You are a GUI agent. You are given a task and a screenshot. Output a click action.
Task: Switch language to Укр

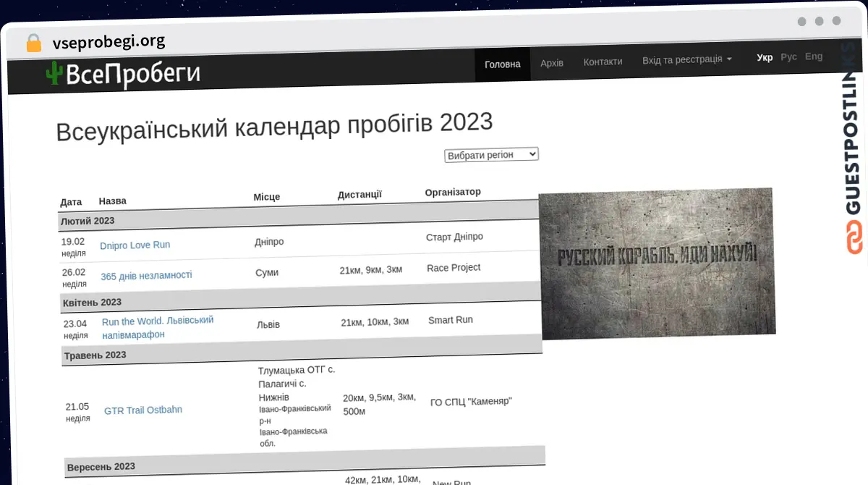pyautogui.click(x=765, y=57)
